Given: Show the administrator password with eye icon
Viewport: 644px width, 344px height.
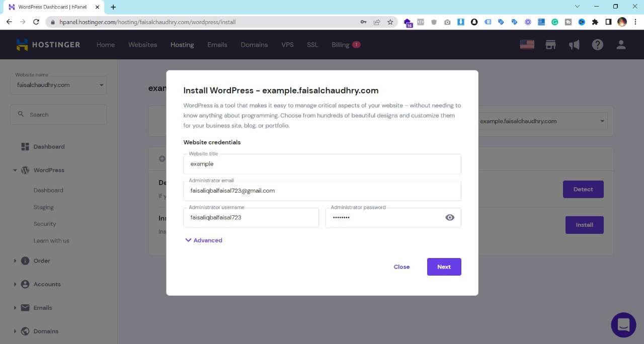Looking at the screenshot, I should tap(450, 217).
